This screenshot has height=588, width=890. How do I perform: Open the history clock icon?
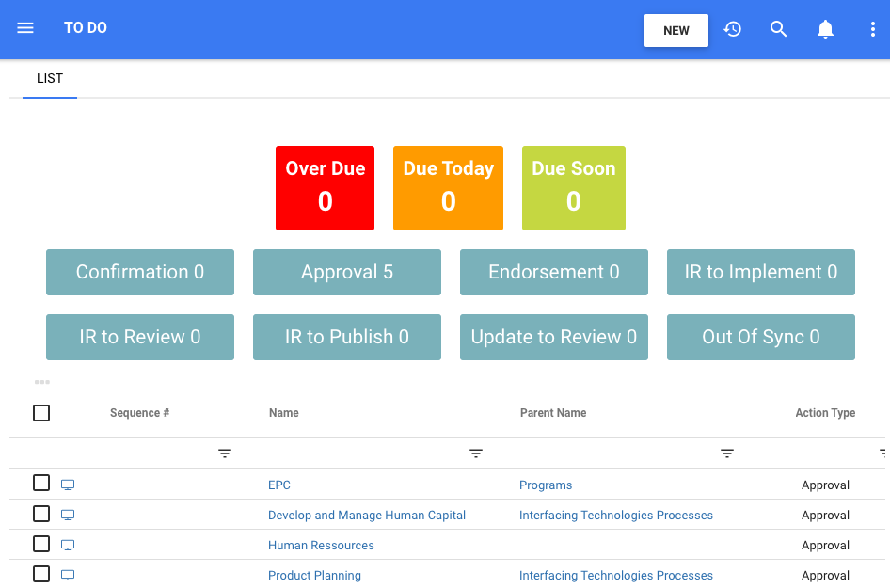coord(733,29)
